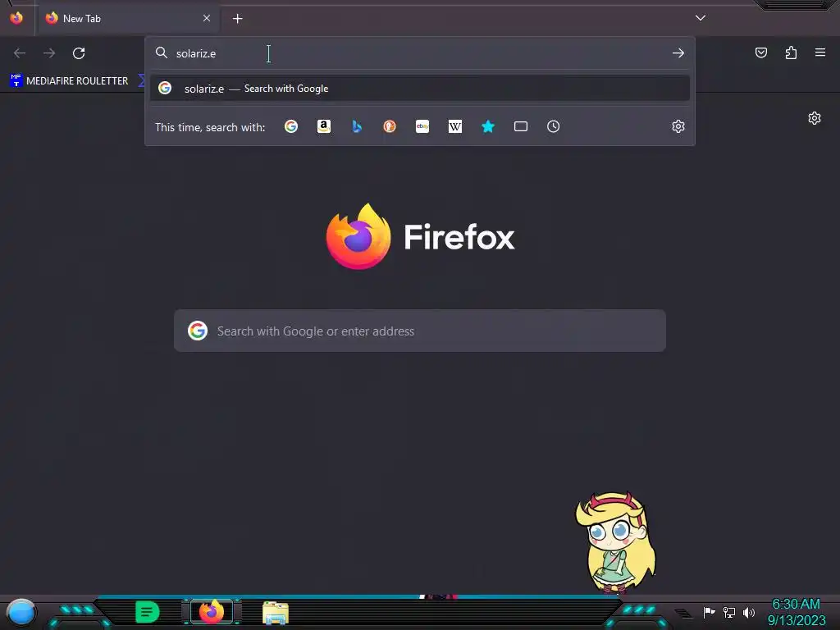Go back one page
Screen dimensions: 840x630
click(x=20, y=53)
